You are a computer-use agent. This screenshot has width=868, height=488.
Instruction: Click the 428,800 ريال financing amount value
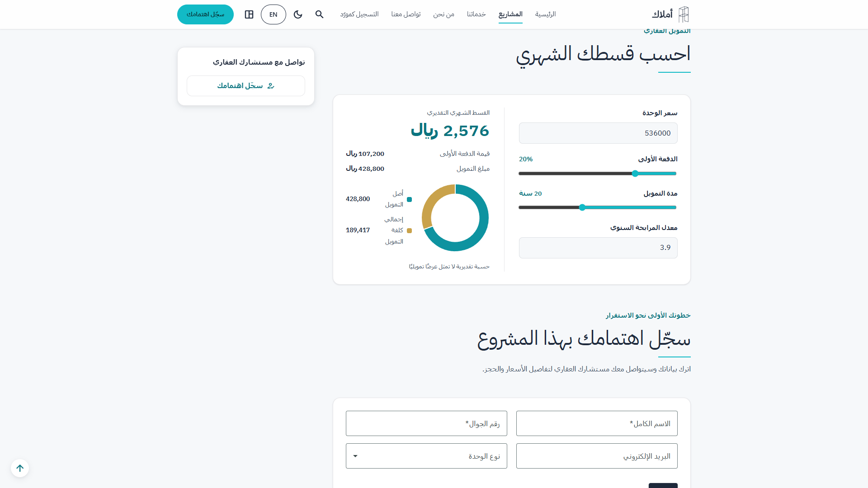pyautogui.click(x=365, y=169)
